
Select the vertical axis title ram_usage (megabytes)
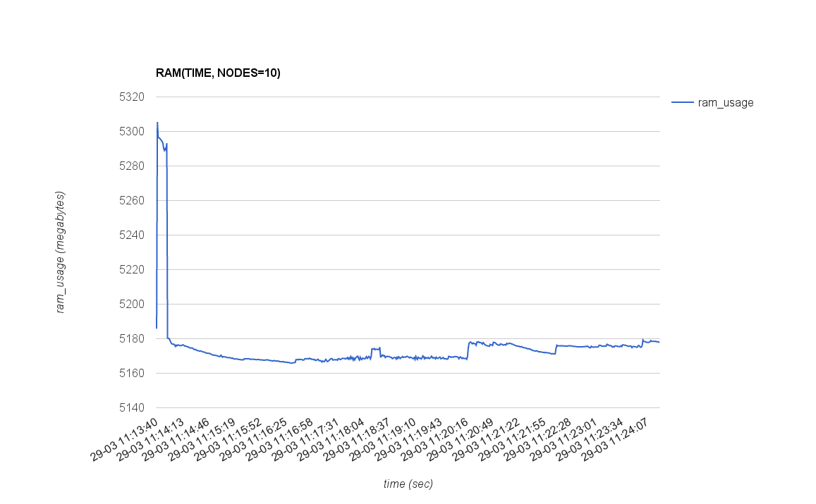point(61,252)
